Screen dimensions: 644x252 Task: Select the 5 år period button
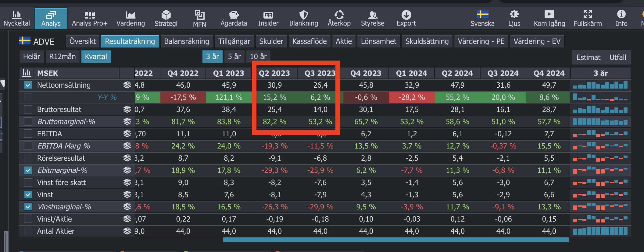[x=234, y=57]
